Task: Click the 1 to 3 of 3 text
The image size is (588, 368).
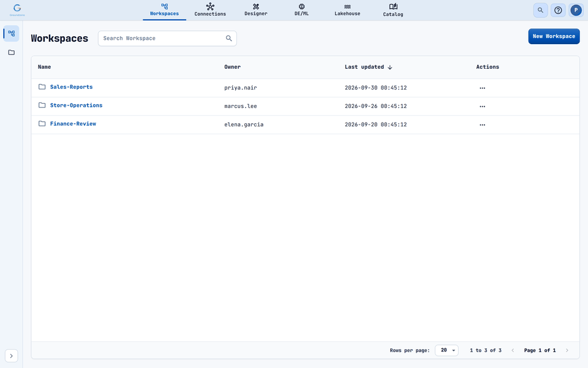Action: (486, 350)
